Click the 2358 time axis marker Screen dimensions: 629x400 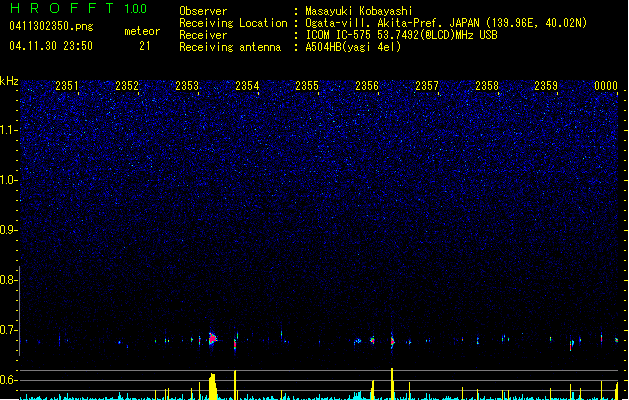point(487,86)
